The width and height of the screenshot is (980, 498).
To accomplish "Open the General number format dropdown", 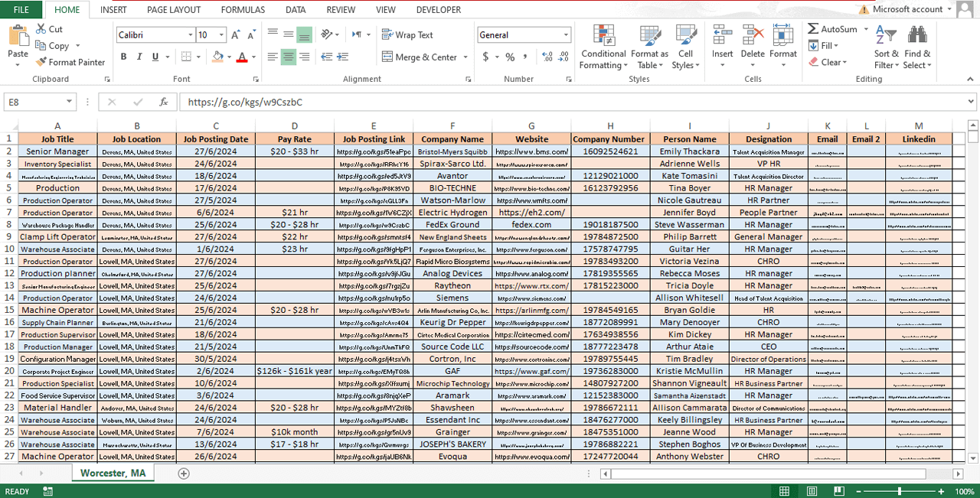I will (x=566, y=35).
